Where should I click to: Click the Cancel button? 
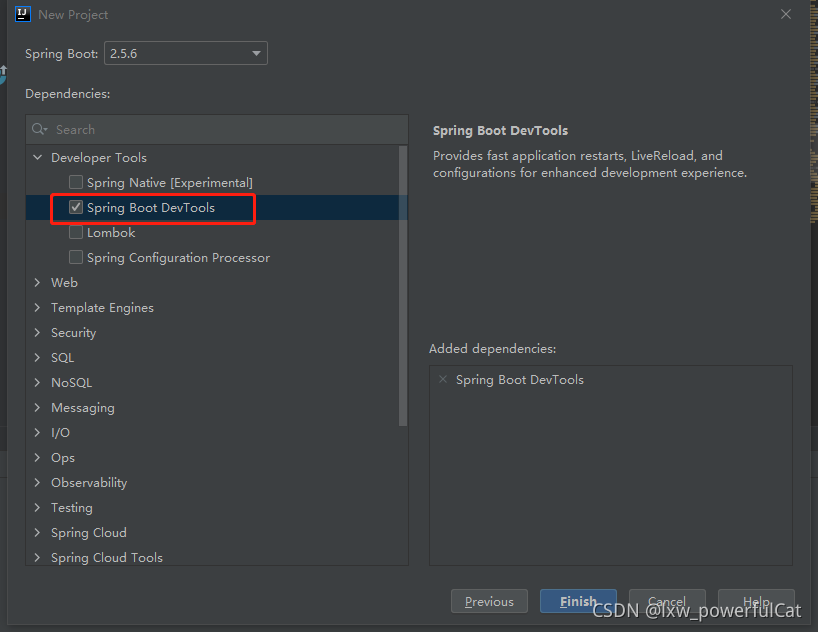coord(667,601)
